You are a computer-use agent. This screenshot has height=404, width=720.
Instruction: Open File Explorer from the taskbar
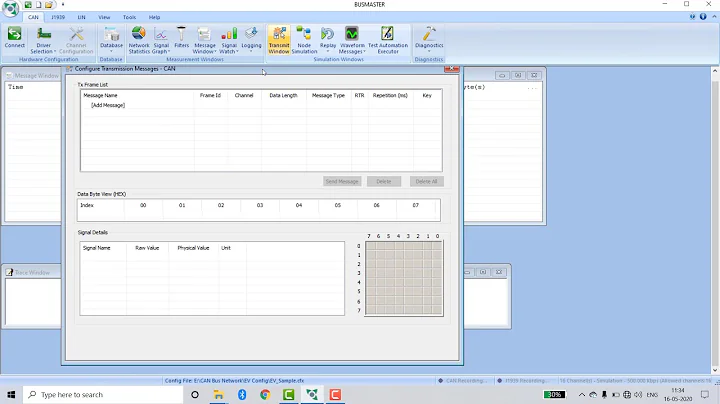coord(219,395)
